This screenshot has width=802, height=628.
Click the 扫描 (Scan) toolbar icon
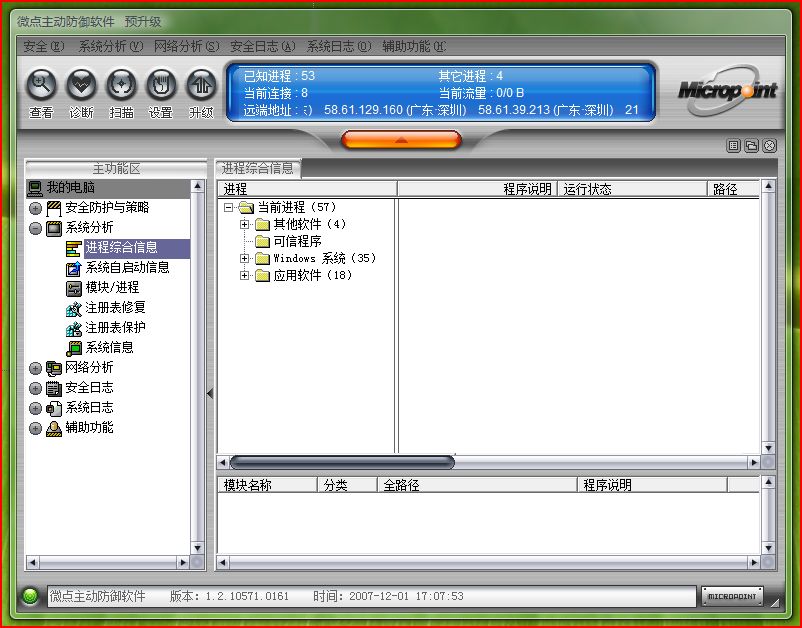(121, 85)
